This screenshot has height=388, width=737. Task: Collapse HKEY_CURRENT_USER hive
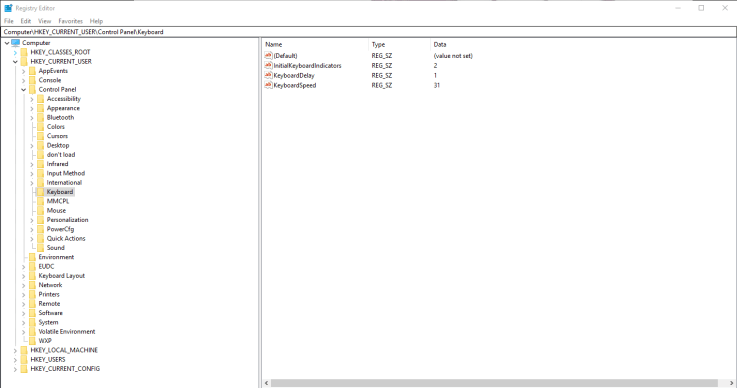tap(15, 62)
